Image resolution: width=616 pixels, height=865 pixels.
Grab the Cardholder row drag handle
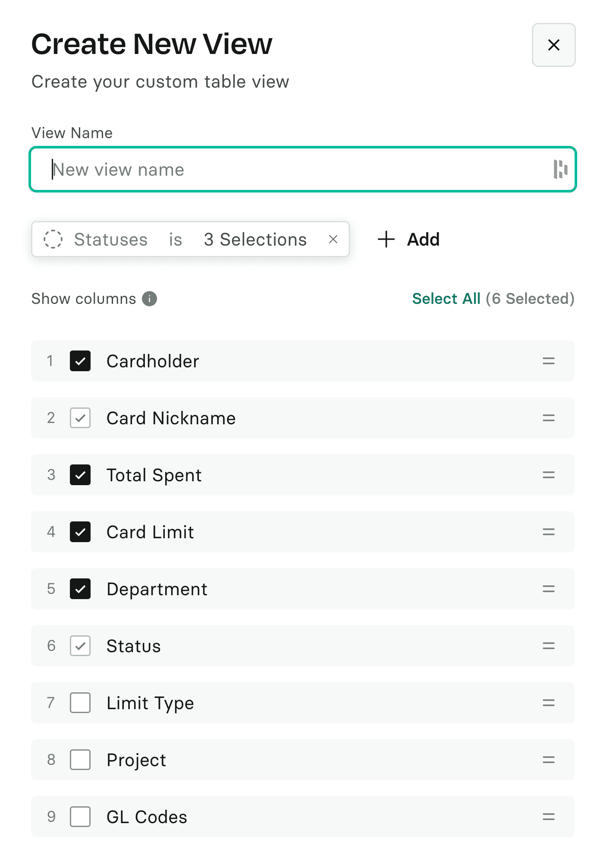[x=548, y=361]
